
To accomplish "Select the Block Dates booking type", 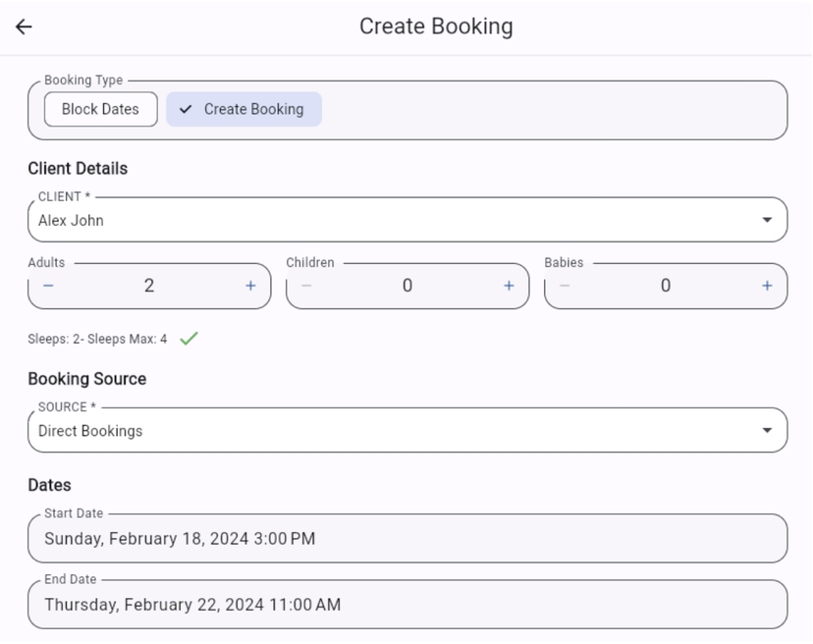I will tap(100, 109).
